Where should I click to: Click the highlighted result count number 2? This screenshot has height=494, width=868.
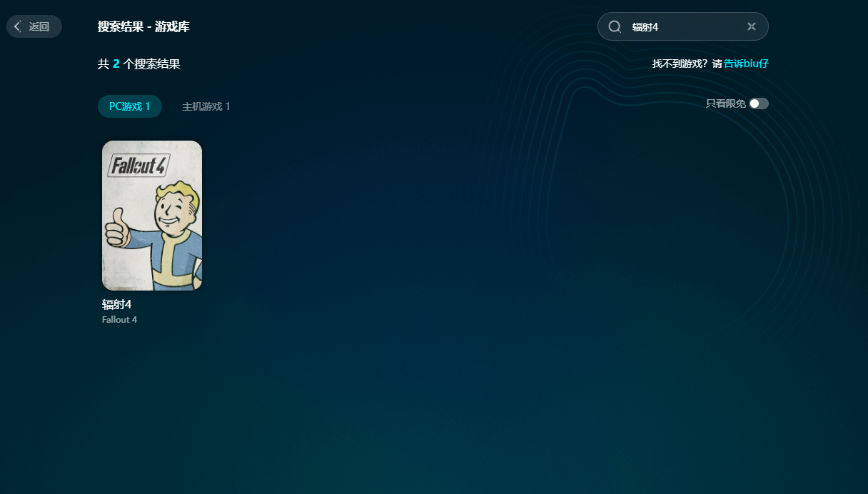[x=116, y=64]
